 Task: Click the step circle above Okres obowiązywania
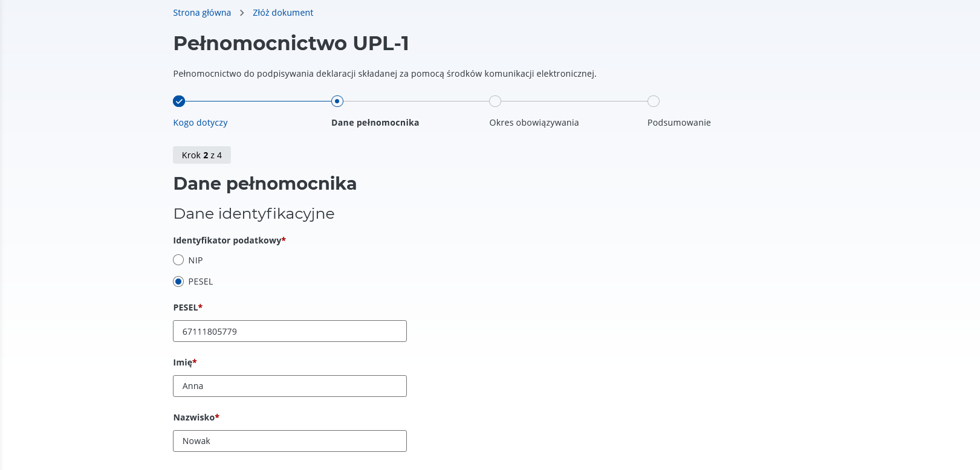(495, 101)
